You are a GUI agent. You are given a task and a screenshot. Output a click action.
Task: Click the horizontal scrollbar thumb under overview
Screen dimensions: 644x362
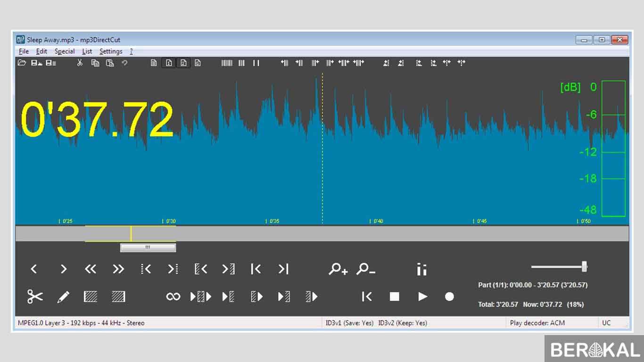click(x=148, y=247)
